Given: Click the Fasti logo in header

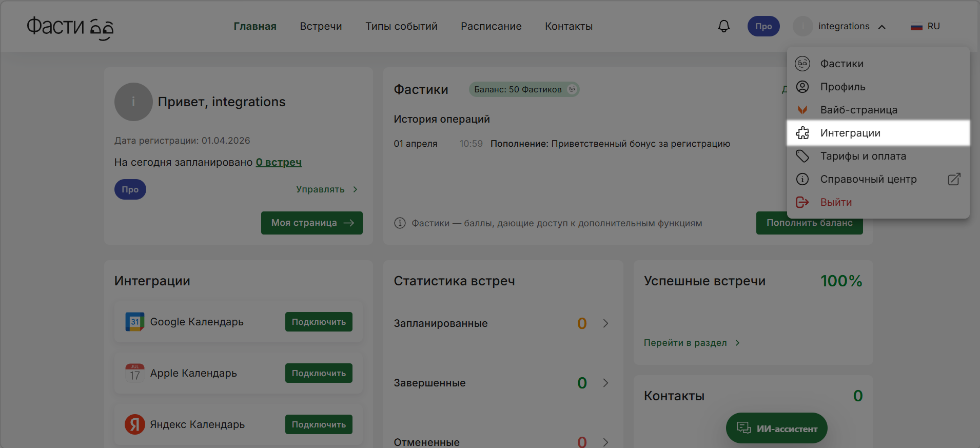Looking at the screenshot, I should [70, 27].
